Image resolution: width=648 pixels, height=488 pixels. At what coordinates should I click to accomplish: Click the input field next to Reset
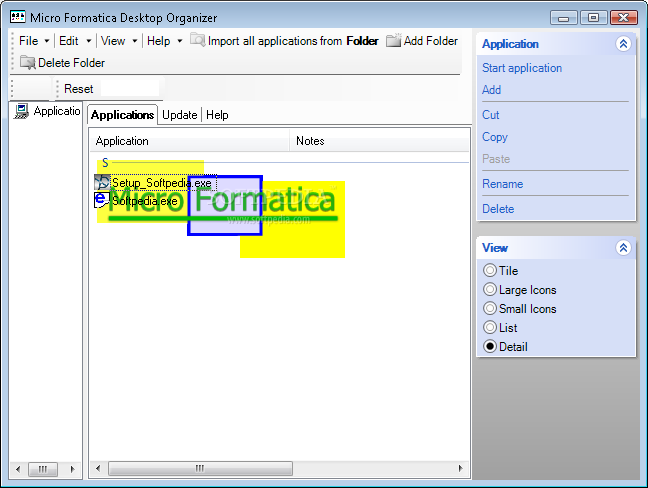pyautogui.click(x=130, y=88)
